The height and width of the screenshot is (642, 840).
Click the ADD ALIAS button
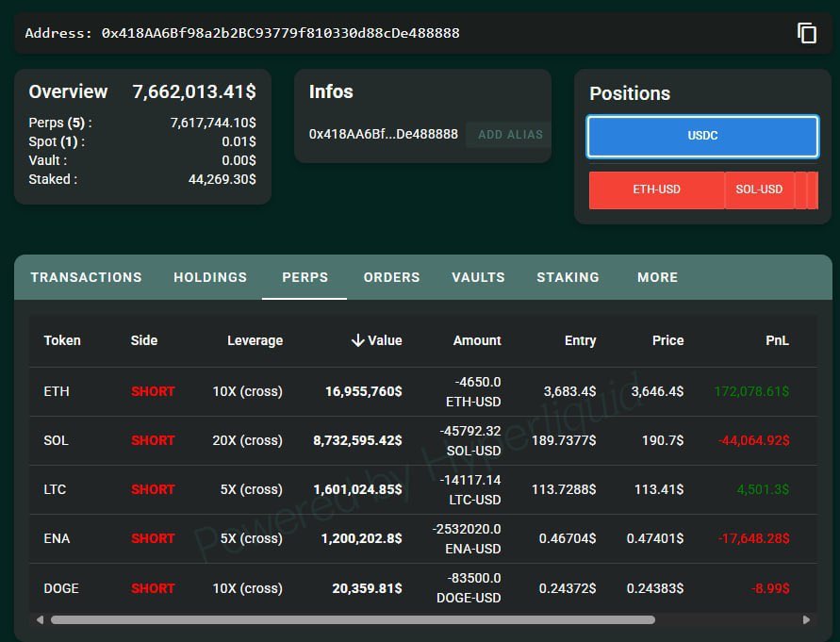pyautogui.click(x=509, y=135)
